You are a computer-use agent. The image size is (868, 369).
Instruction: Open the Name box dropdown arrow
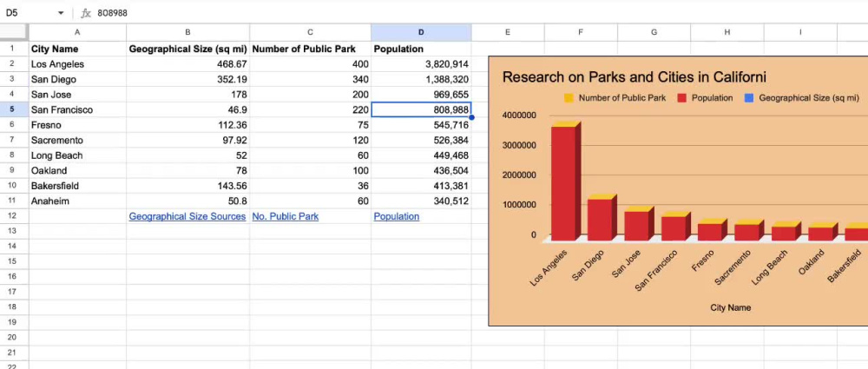tap(61, 13)
